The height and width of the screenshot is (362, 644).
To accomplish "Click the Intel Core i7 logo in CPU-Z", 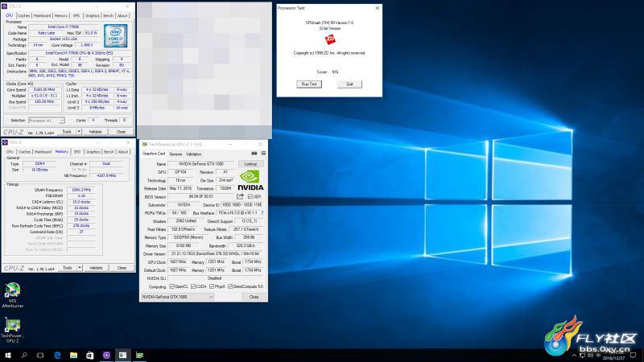I will coord(115,35).
